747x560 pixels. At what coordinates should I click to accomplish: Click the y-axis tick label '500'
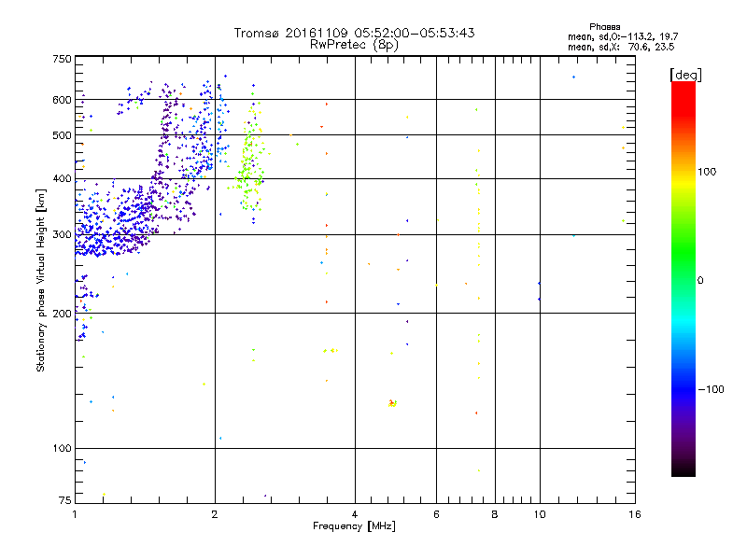(62, 135)
